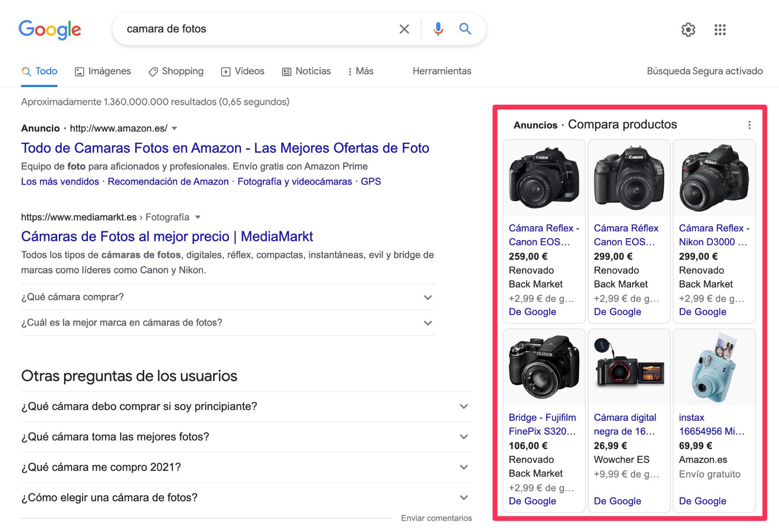Screen dimensions: 779x532
Task: Click the 259,00 € Canon EOS camera image
Action: [x=544, y=178]
